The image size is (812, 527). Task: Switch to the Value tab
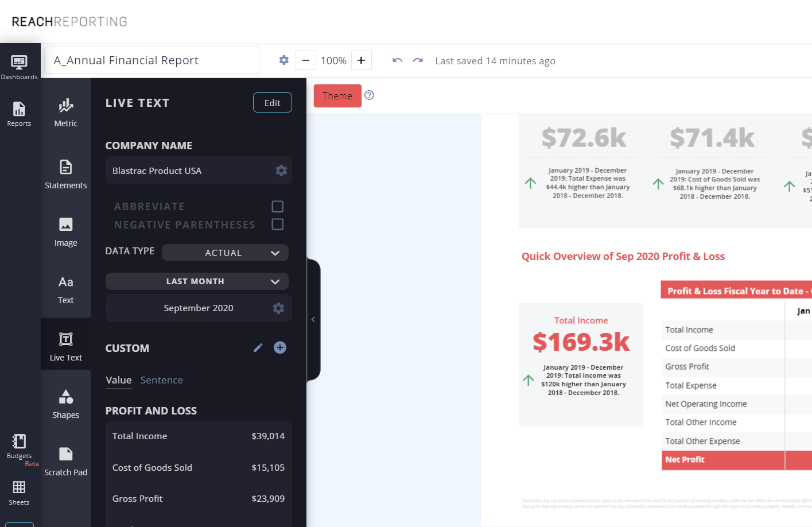[118, 380]
